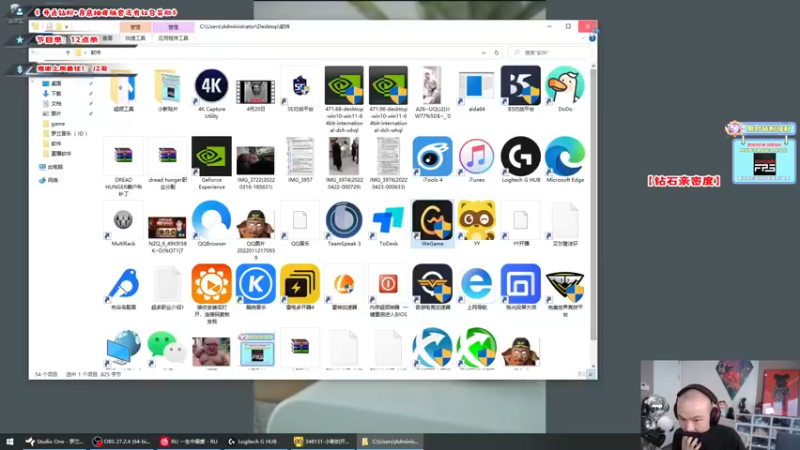Open the 4月20日 video file thumbnail
Viewport: 800px width, 450px height.
[x=256, y=91]
